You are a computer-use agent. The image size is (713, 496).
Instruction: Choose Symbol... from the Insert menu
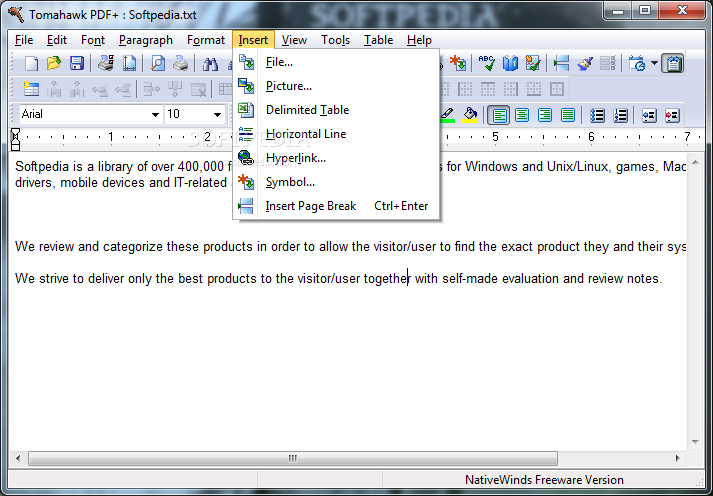click(336, 182)
